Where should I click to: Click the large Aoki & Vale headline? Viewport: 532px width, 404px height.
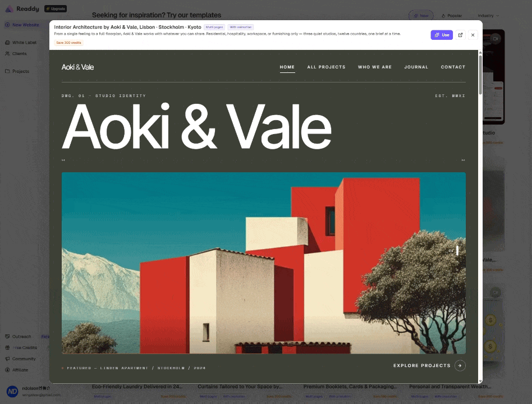[x=196, y=126]
